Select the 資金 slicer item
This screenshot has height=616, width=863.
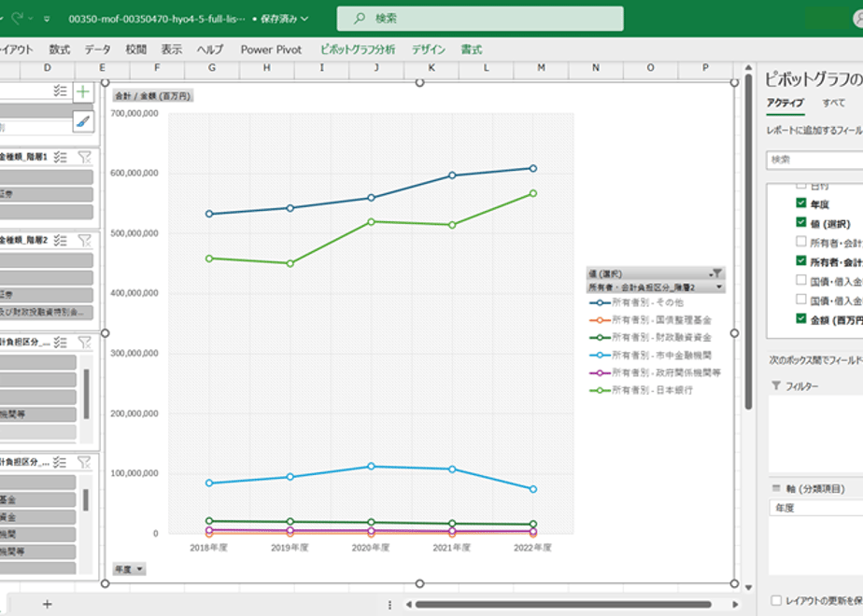point(37,517)
